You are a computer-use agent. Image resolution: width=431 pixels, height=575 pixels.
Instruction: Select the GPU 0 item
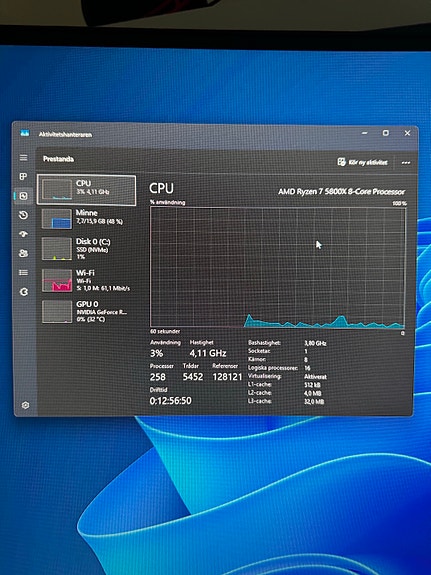(x=87, y=312)
